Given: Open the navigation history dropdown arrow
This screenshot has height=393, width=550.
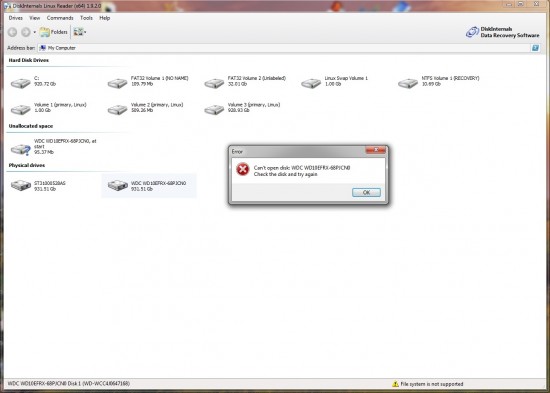Looking at the screenshot, I should point(34,32).
